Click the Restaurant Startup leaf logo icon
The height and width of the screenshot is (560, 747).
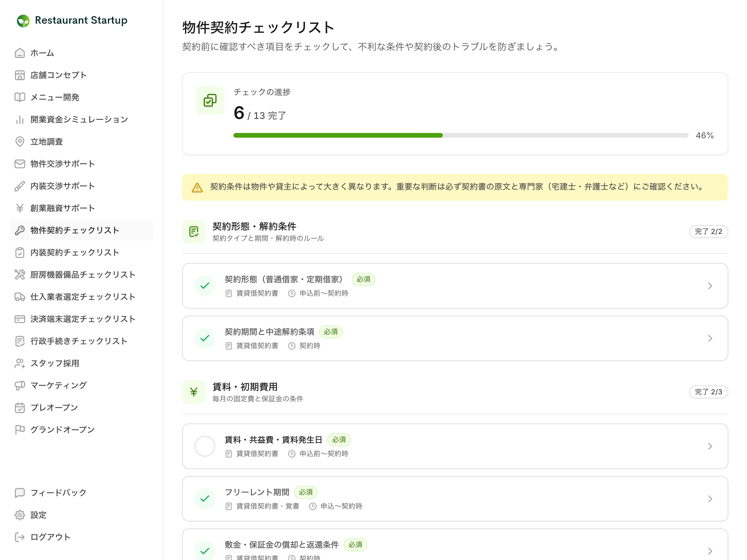[23, 21]
